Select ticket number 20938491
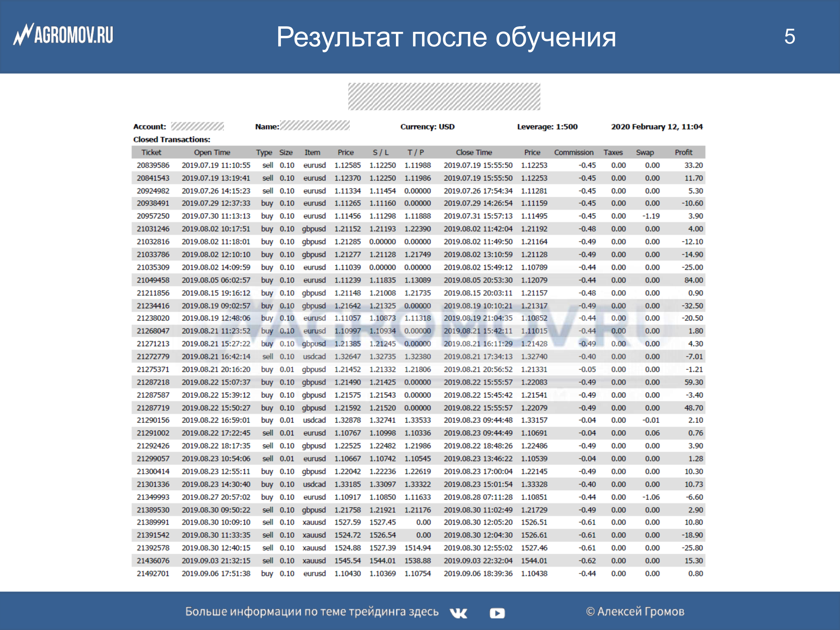Image resolution: width=840 pixels, height=630 pixels. 153,203
